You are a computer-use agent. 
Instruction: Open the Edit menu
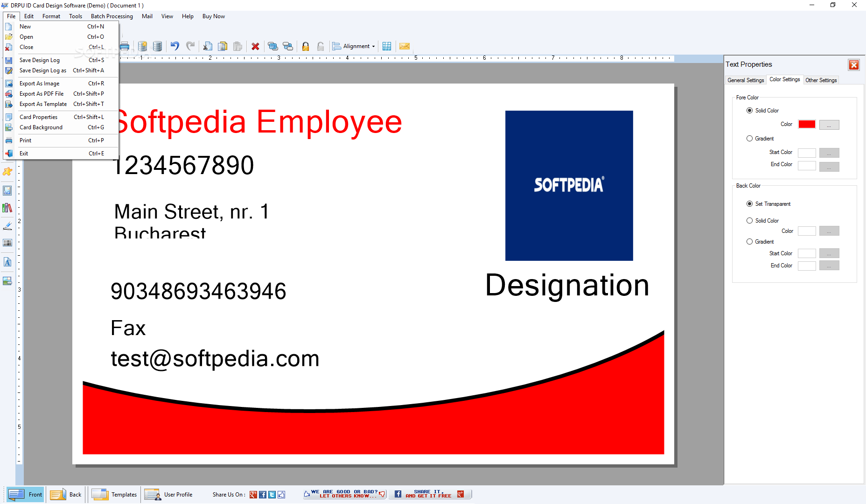(29, 16)
